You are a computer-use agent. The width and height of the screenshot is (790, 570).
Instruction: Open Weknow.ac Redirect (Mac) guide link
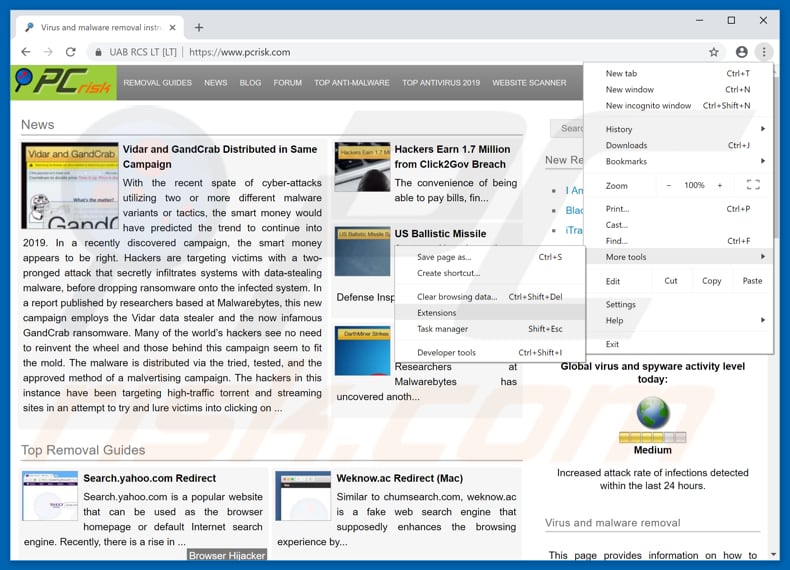(x=400, y=478)
